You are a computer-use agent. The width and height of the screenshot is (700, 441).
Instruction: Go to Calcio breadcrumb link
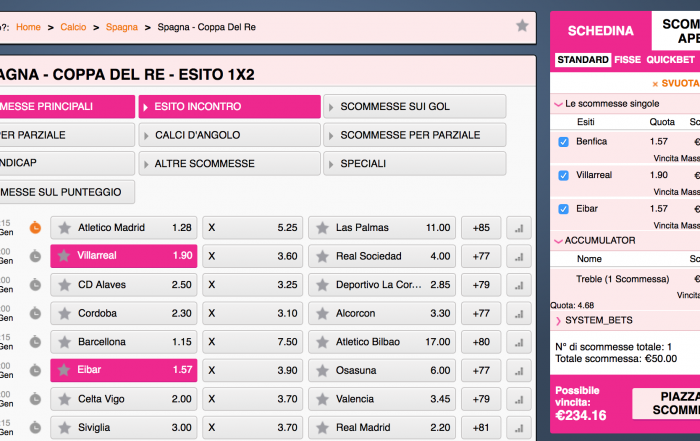tap(73, 27)
